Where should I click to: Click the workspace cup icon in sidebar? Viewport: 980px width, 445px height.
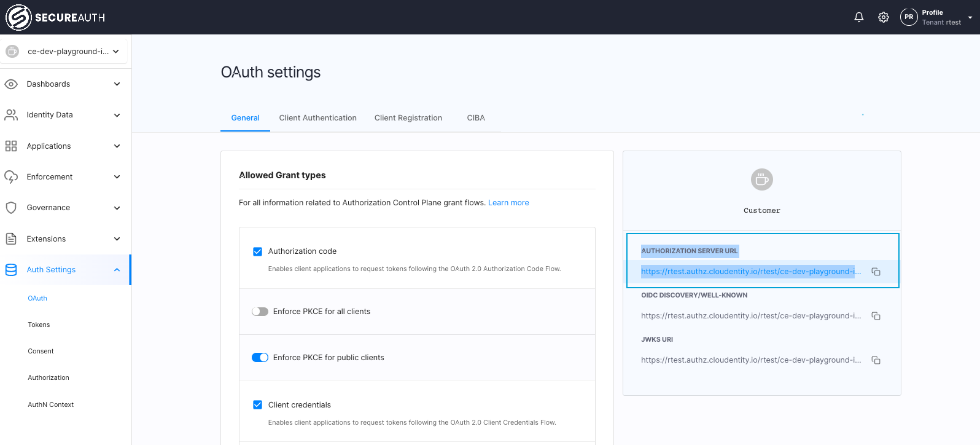[12, 52]
